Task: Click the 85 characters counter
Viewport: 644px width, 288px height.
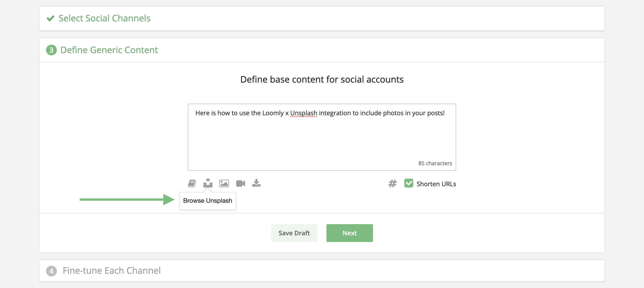Action: coord(435,163)
